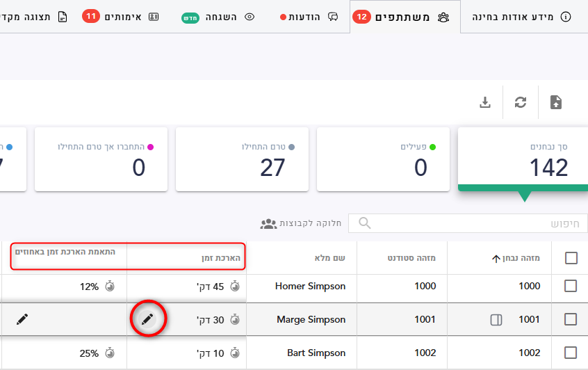588x370 pixels.
Task: Select Bart Simpson's row checkbox
Action: tap(571, 353)
